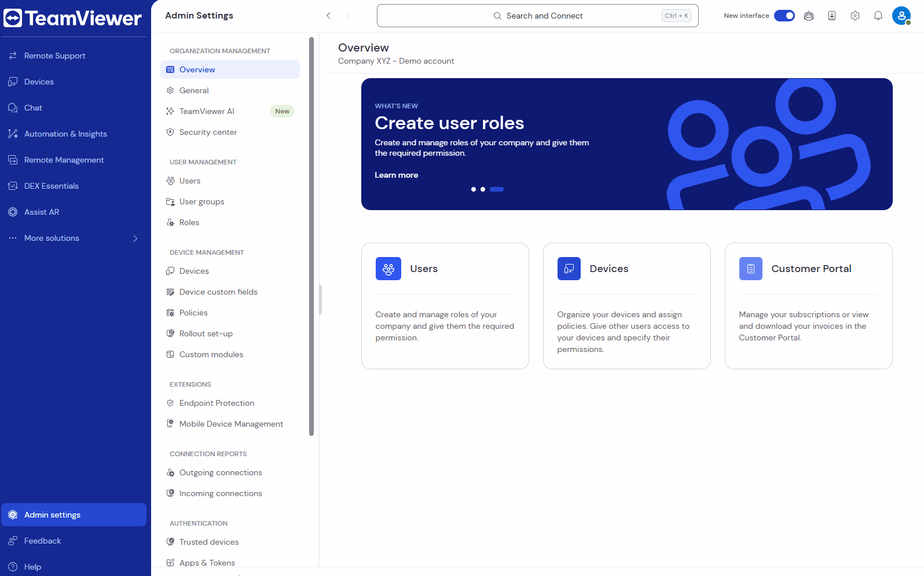Click the Users card icon
The height and width of the screenshot is (576, 924).
coord(388,269)
